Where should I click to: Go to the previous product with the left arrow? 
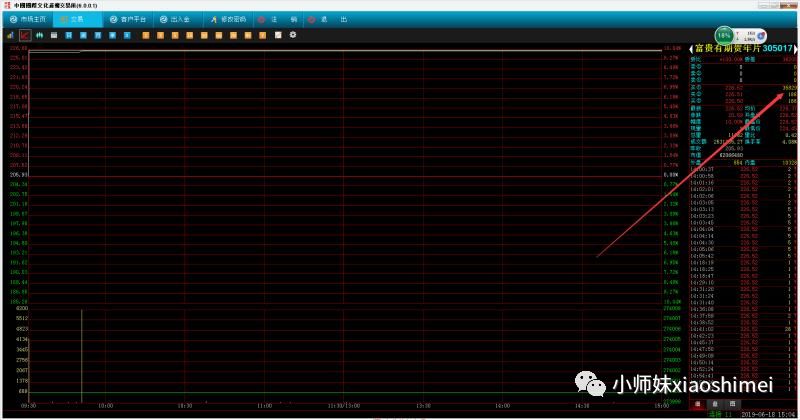click(691, 48)
